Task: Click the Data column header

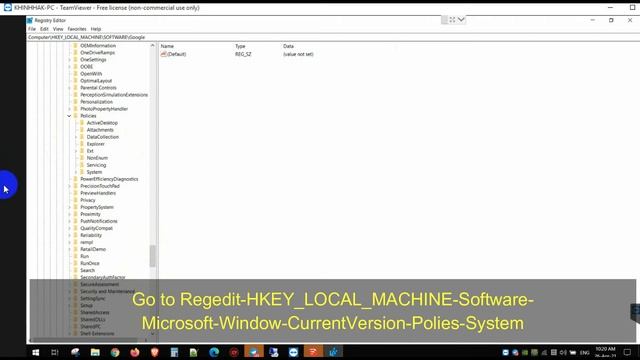Action: (x=288, y=46)
